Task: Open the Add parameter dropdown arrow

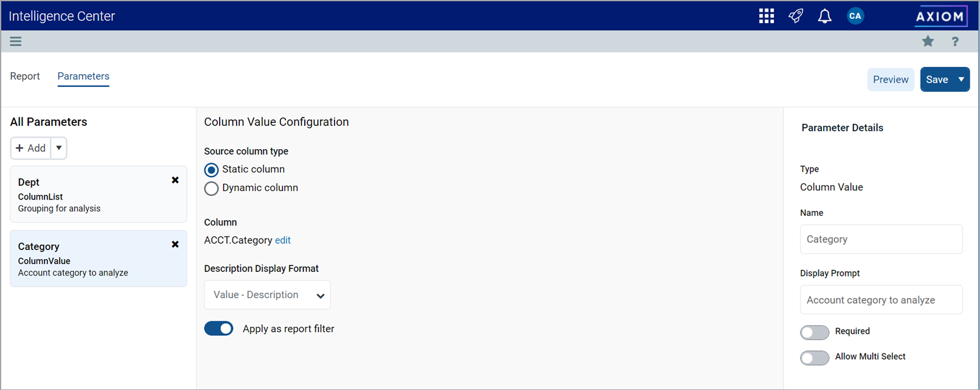Action: (59, 148)
